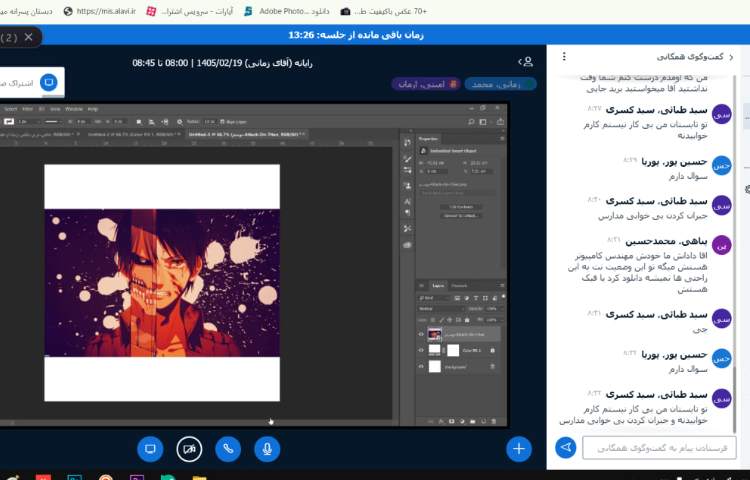Viewport: 750px width, 480px height.
Task: Click the phone audio button
Action: click(x=228, y=449)
